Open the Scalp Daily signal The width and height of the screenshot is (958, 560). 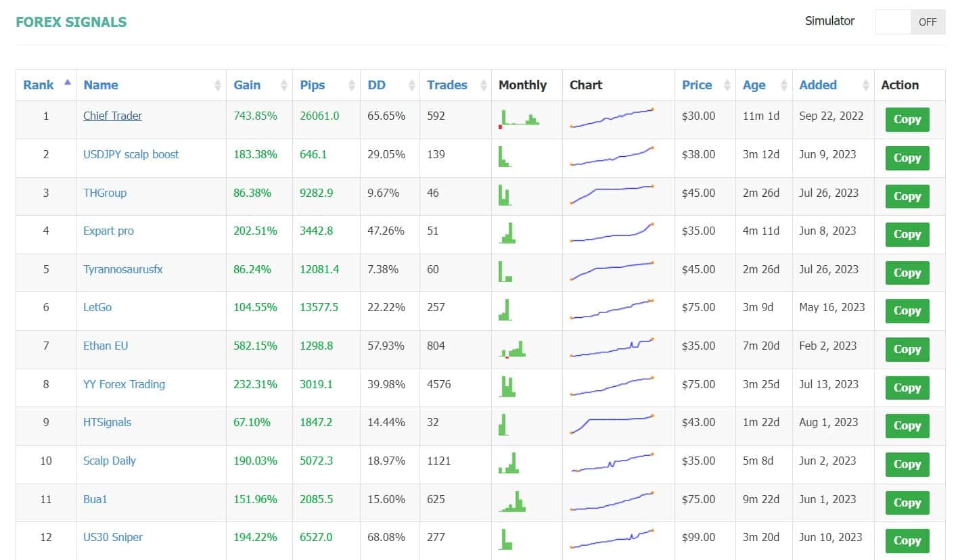110,461
